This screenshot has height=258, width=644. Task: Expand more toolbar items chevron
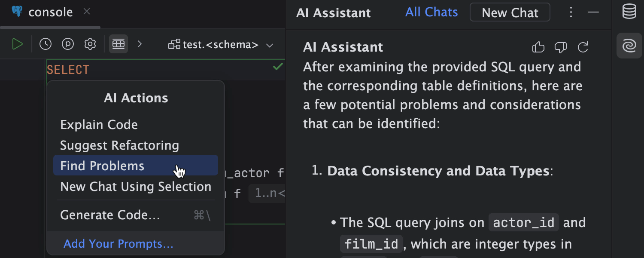(140, 44)
